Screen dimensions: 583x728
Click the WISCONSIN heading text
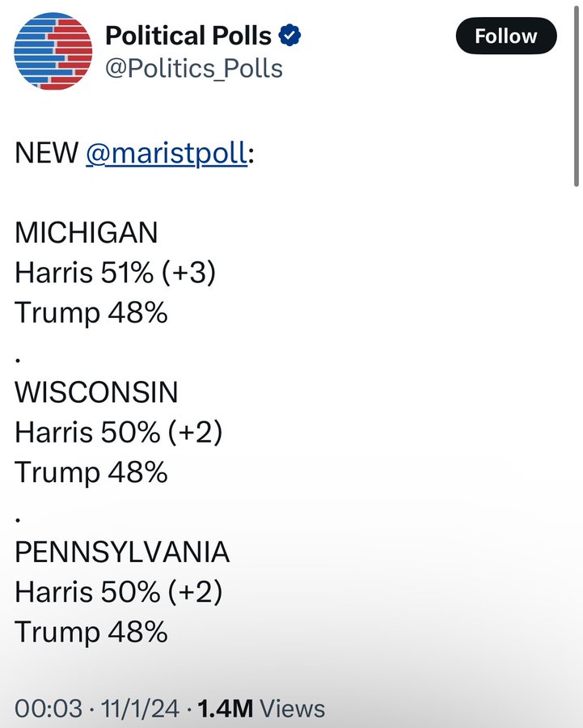96,392
